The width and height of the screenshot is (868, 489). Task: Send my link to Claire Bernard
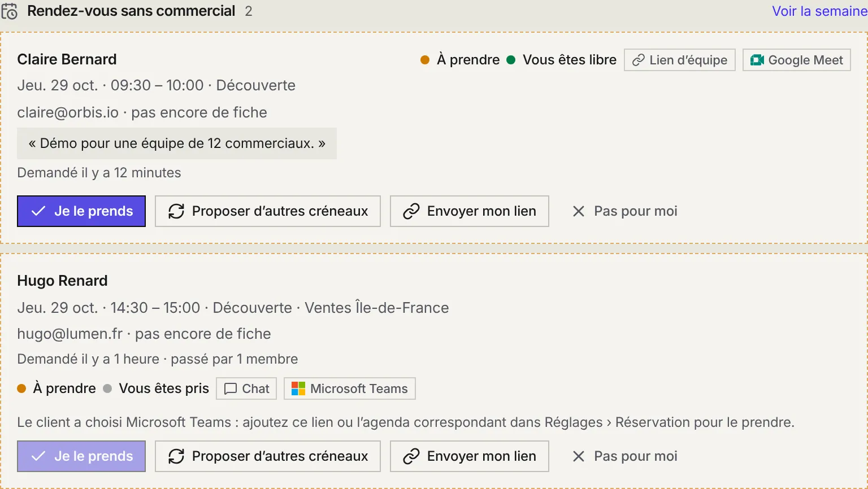[x=470, y=211]
